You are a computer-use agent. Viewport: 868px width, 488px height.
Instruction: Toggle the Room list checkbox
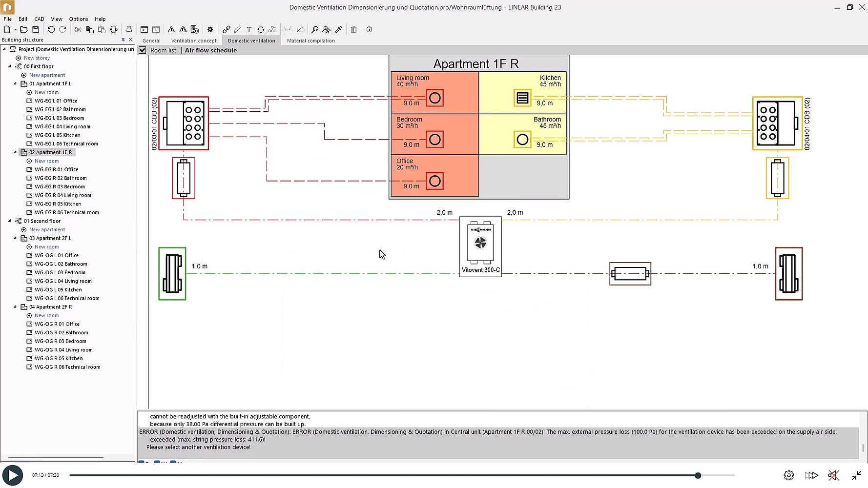click(x=143, y=50)
